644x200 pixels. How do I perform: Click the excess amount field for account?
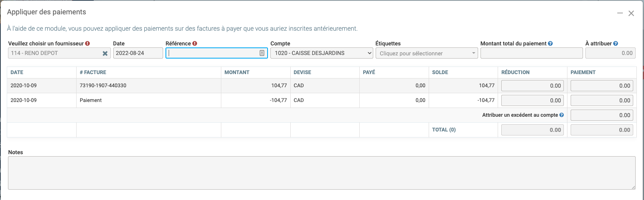(601, 115)
